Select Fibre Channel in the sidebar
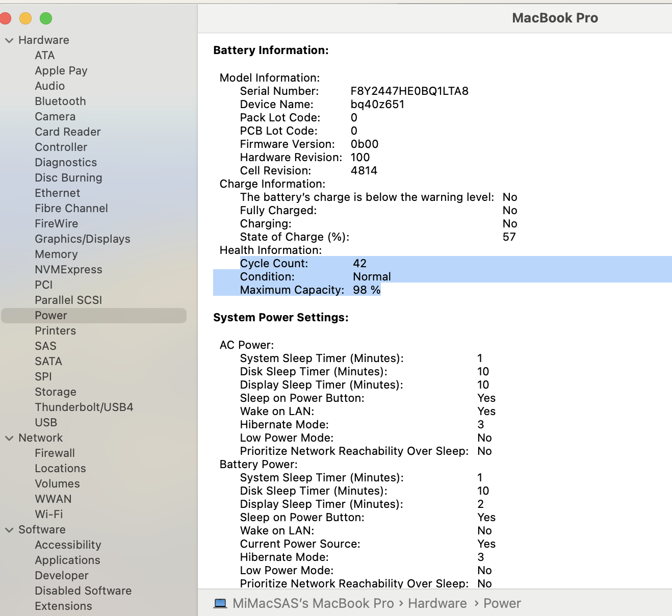Image resolution: width=672 pixels, height=616 pixels. point(71,209)
